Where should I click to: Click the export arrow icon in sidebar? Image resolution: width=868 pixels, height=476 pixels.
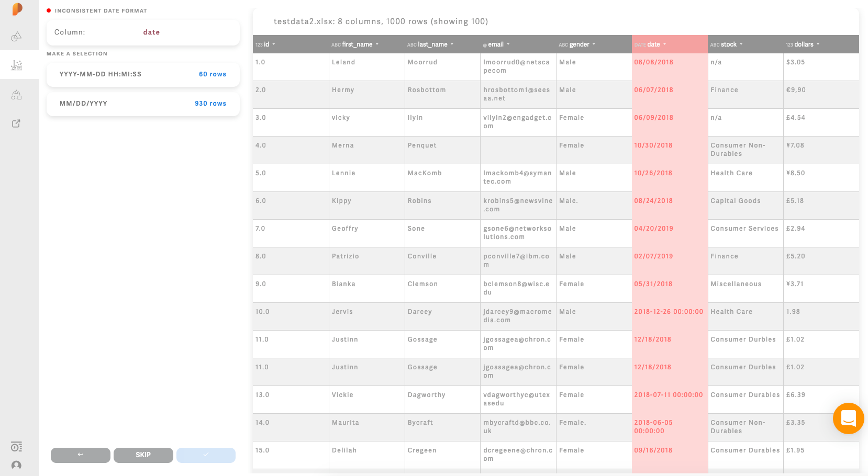(17, 123)
